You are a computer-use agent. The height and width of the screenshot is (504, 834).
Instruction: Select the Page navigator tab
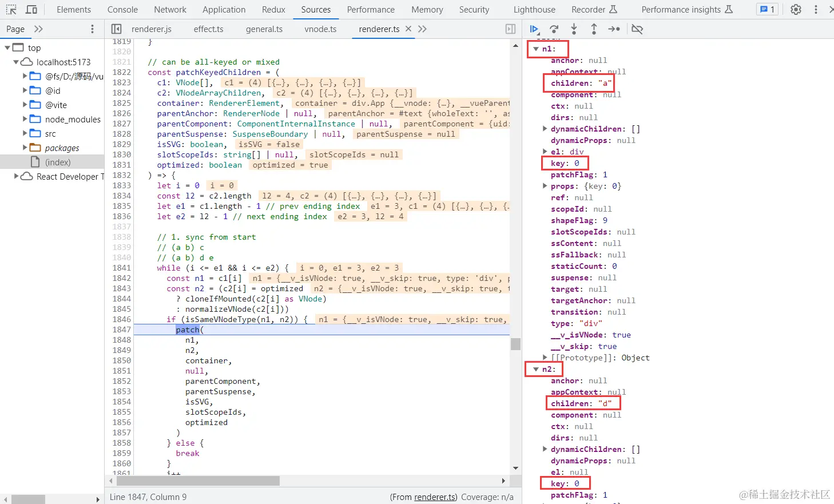point(15,29)
